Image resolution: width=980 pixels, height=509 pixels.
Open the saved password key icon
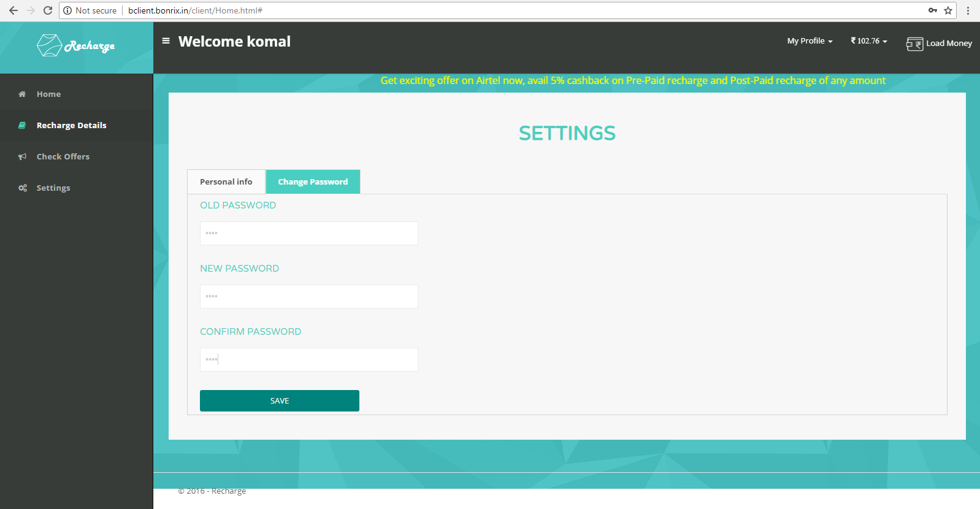click(933, 10)
